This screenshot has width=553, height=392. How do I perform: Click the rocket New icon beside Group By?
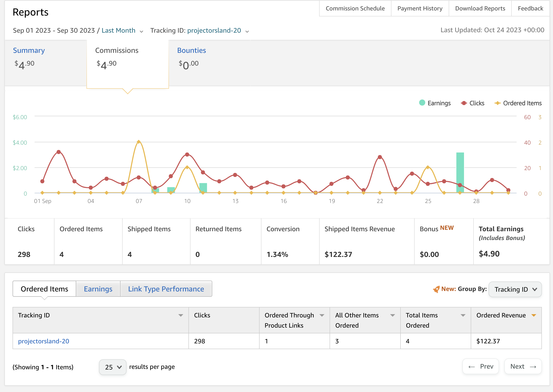tap(436, 289)
